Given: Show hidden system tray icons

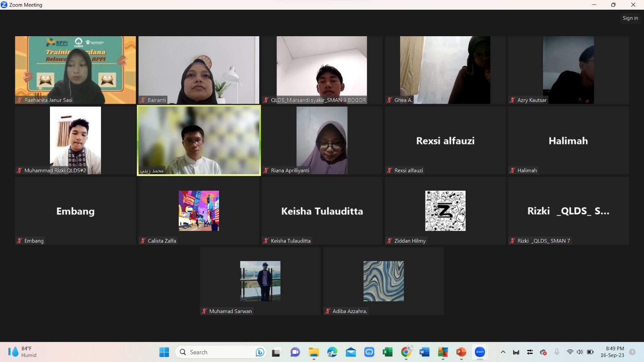Looking at the screenshot, I should [x=503, y=352].
